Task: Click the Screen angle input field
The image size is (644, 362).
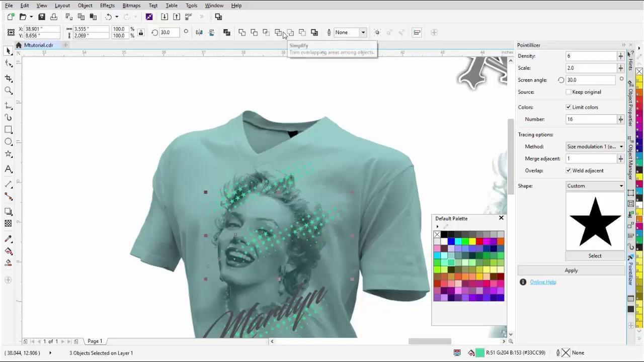Action: tap(591, 80)
